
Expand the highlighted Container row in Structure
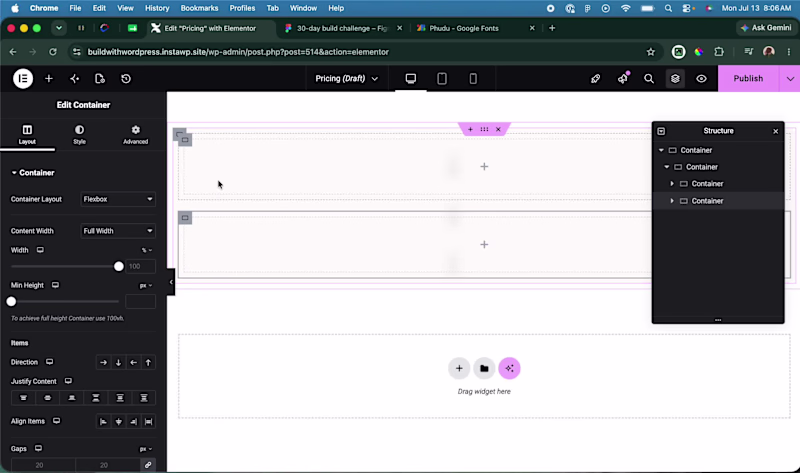(x=672, y=201)
